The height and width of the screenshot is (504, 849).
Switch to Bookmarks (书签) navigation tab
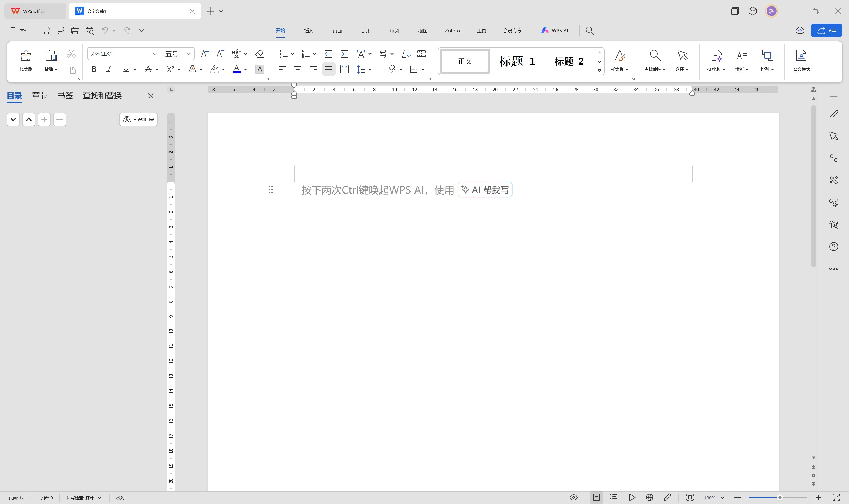tap(65, 96)
